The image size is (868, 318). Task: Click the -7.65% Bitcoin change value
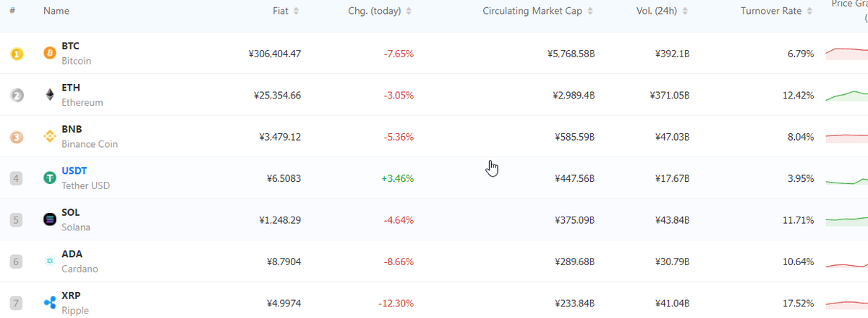399,54
